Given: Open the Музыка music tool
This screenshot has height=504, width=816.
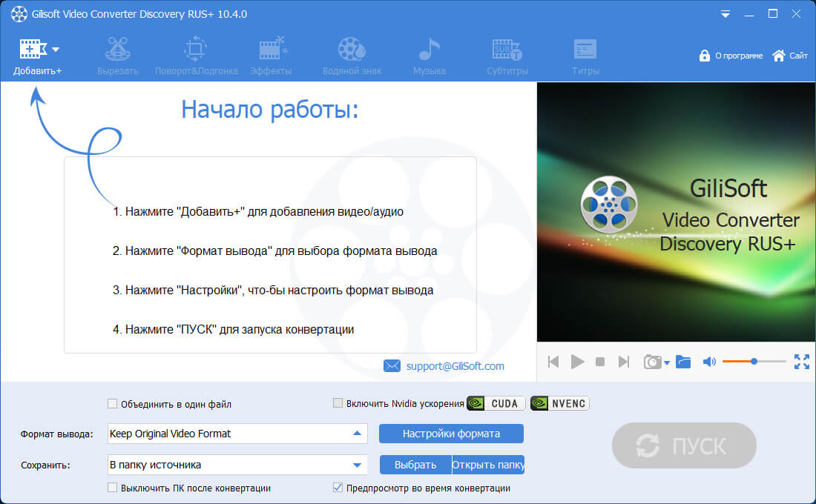Looking at the screenshot, I should (x=430, y=56).
